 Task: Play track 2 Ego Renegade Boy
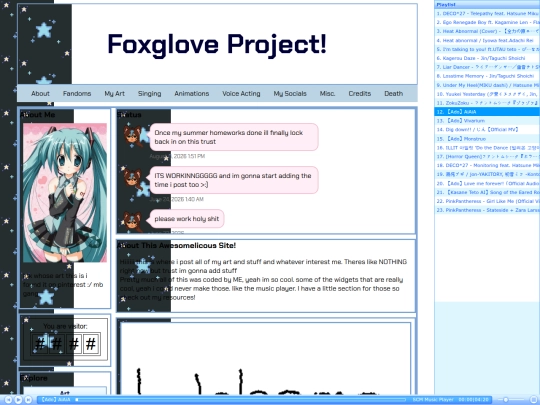(487, 22)
